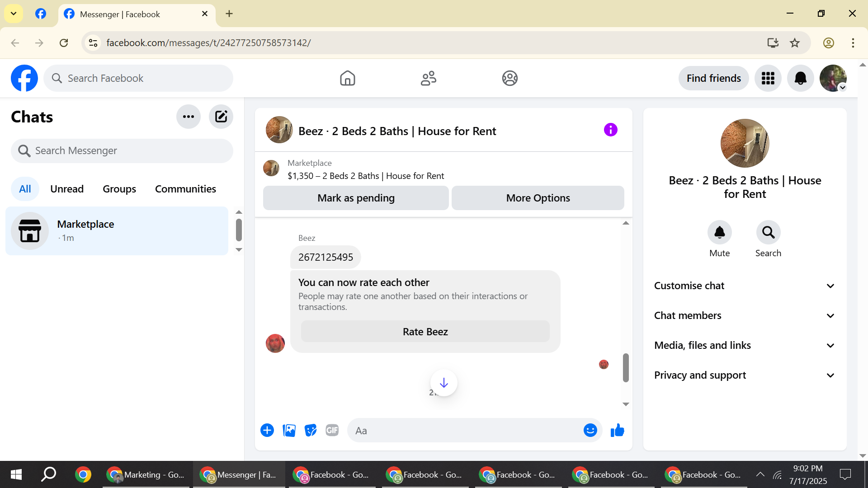Open the Facebook menu grid icon
Image resolution: width=868 pixels, height=488 pixels.
coord(768,78)
